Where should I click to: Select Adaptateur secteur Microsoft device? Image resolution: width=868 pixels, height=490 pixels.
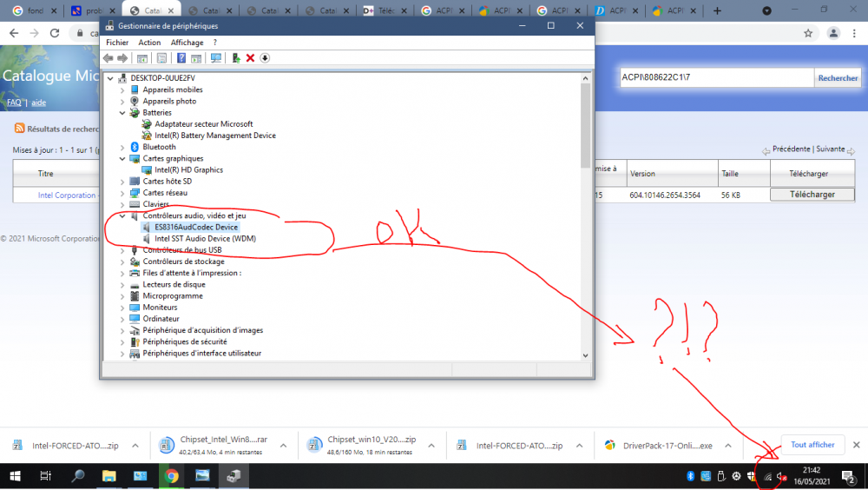tap(204, 124)
